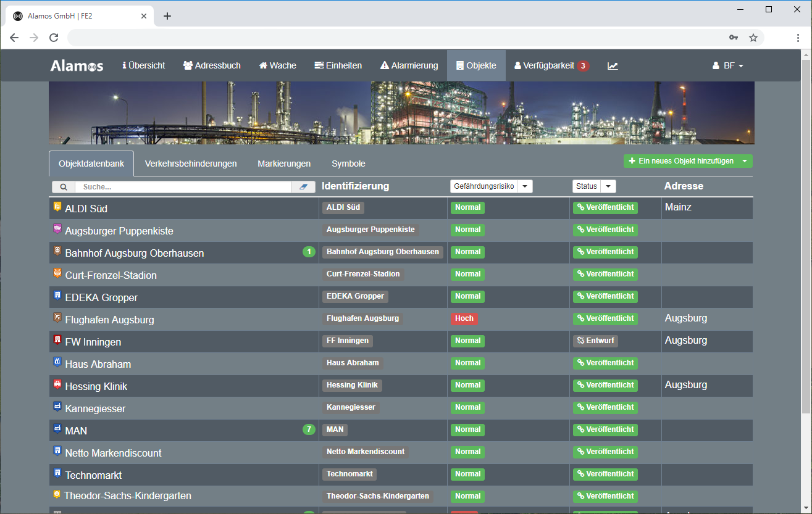Open the Technomarkt object name

click(93, 475)
